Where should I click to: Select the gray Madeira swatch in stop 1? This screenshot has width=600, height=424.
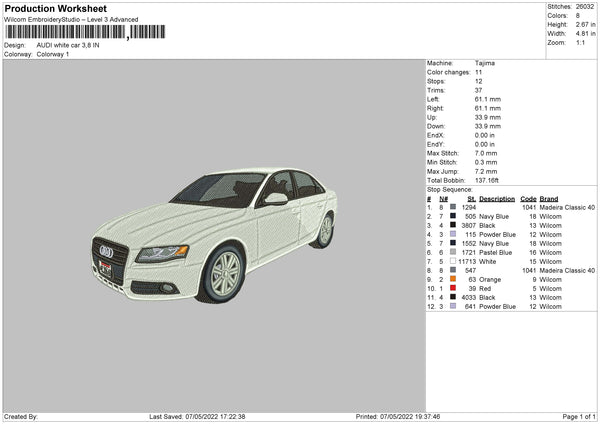[452, 207]
